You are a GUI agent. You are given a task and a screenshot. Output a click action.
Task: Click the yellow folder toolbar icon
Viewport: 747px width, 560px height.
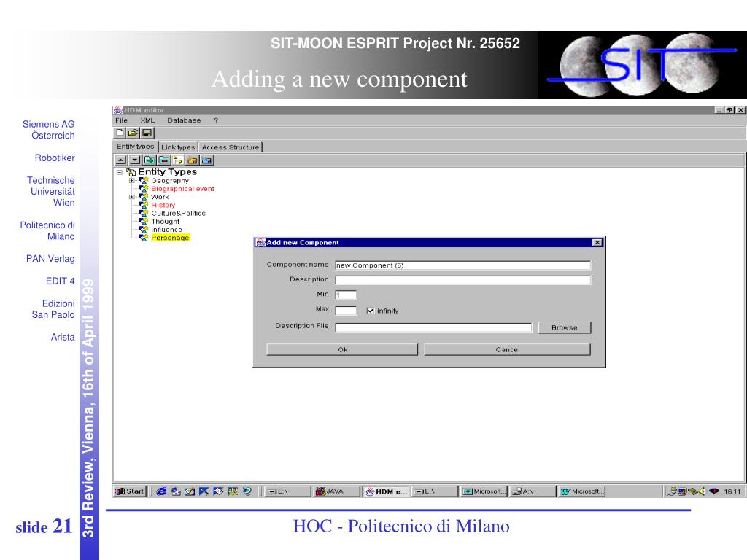(192, 160)
